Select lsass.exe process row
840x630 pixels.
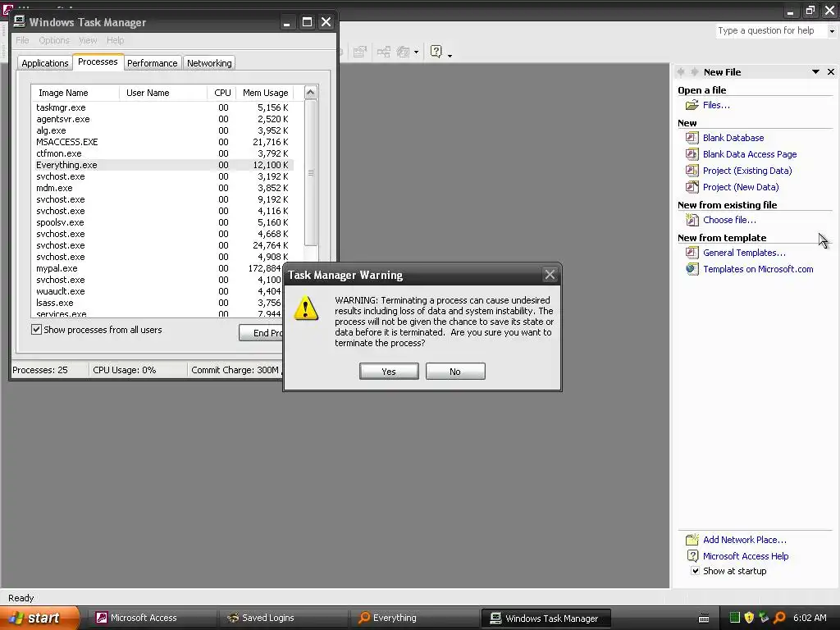(x=157, y=303)
